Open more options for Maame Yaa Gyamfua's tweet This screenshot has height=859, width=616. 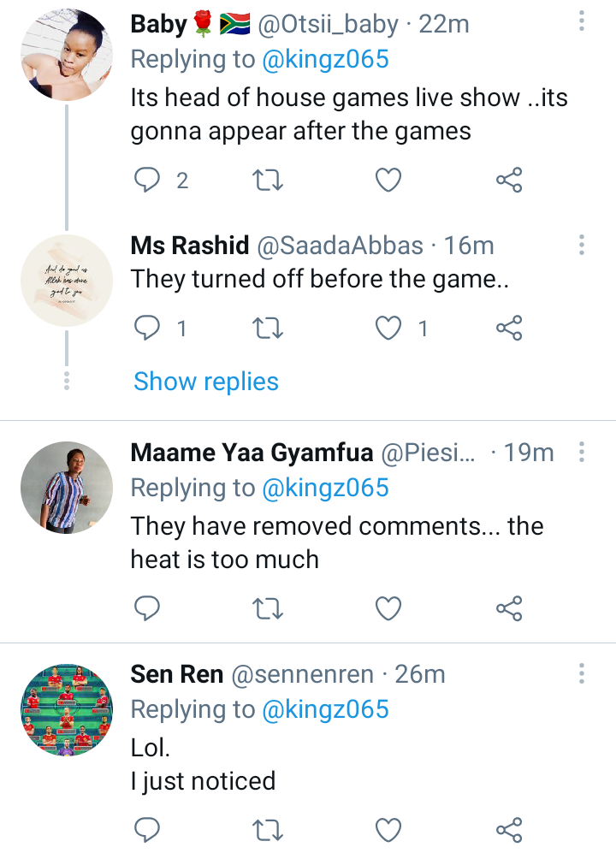581,452
